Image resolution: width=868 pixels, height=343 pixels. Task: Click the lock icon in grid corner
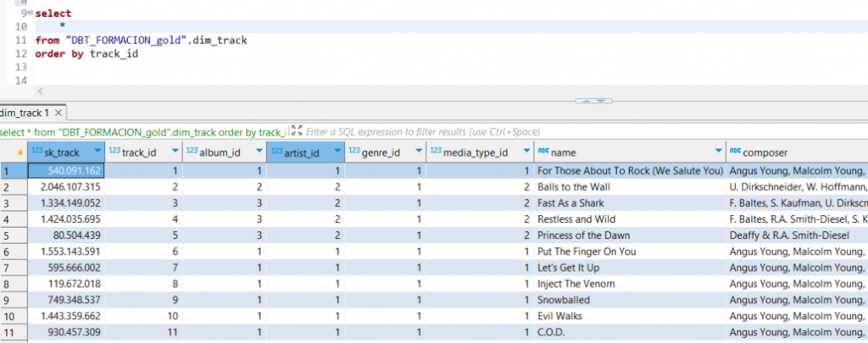pos(20,152)
